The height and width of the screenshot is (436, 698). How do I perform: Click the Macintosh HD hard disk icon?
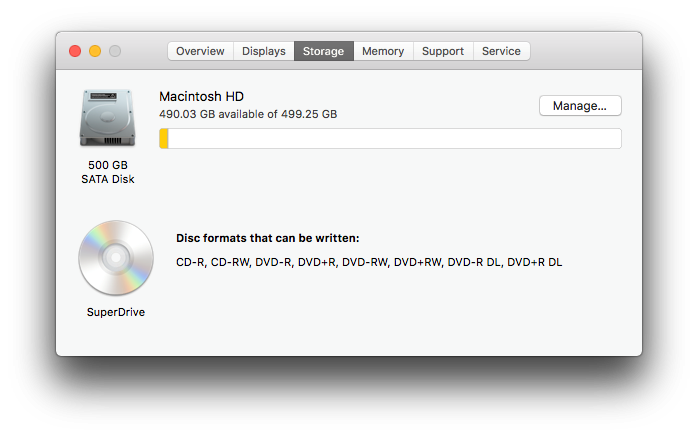click(107, 119)
